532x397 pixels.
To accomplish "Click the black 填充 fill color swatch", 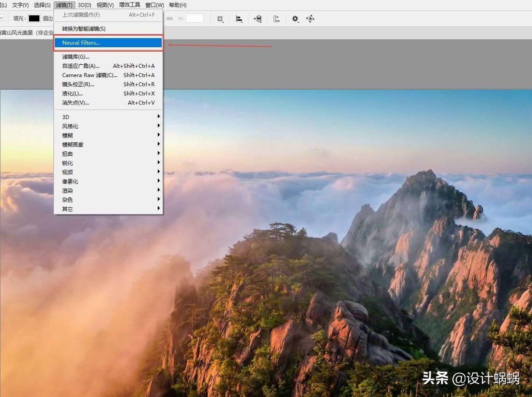I will click(35, 18).
